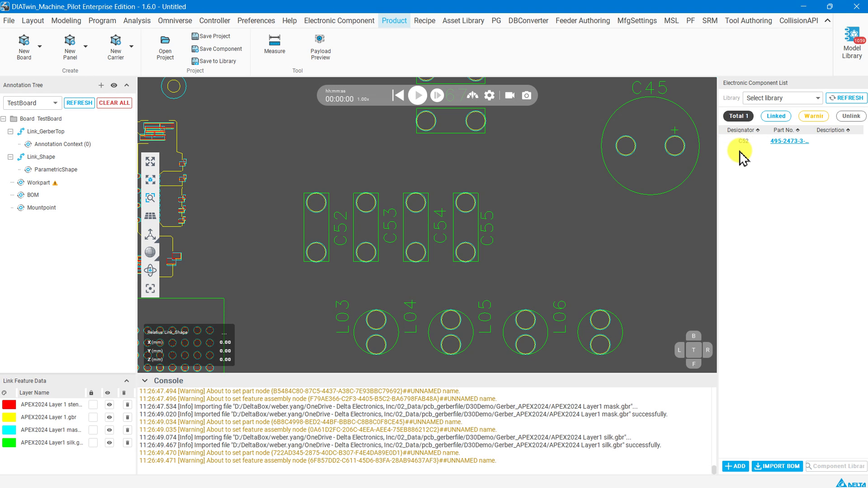Hide the APEX2024 Layer 1.gbr layer
The image size is (868, 488).
point(109,417)
